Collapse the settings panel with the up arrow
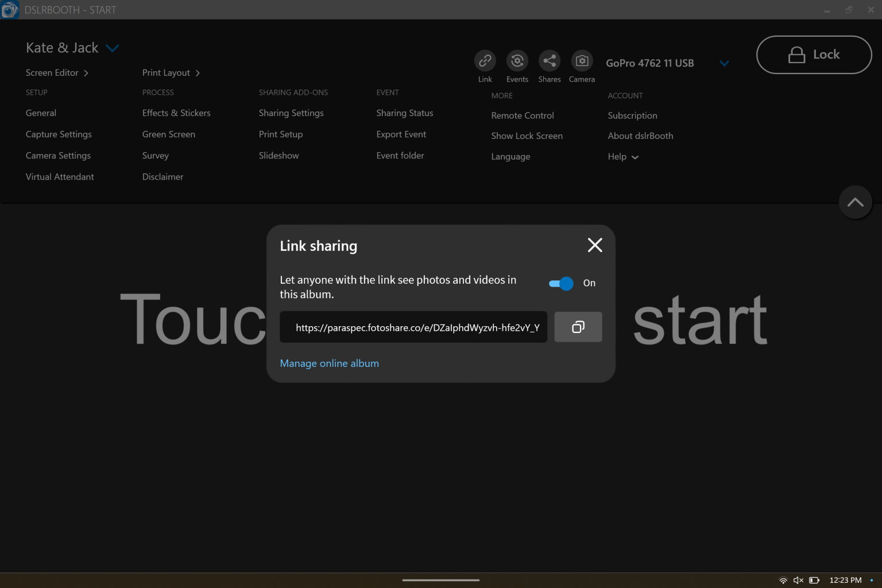The width and height of the screenshot is (882, 588). (855, 202)
